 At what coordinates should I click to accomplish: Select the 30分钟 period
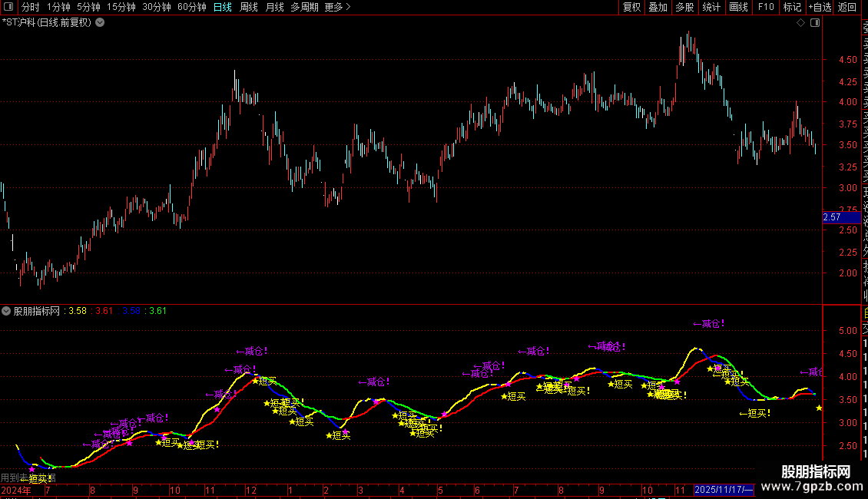(156, 7)
